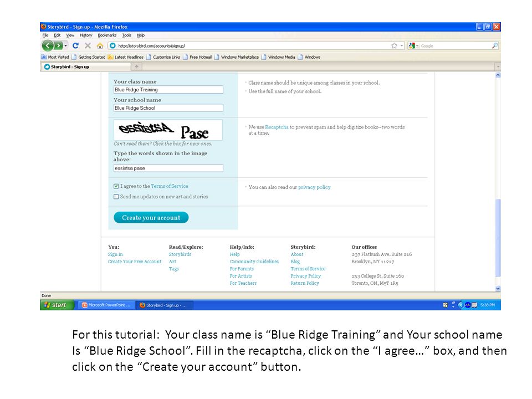Open the For Teachers link
The image size is (532, 399).
[x=243, y=283]
